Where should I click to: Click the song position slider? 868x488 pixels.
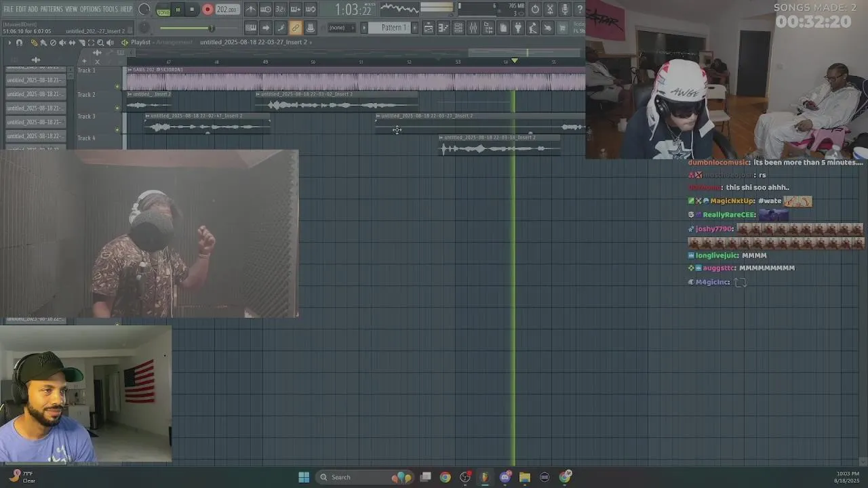pos(198,28)
